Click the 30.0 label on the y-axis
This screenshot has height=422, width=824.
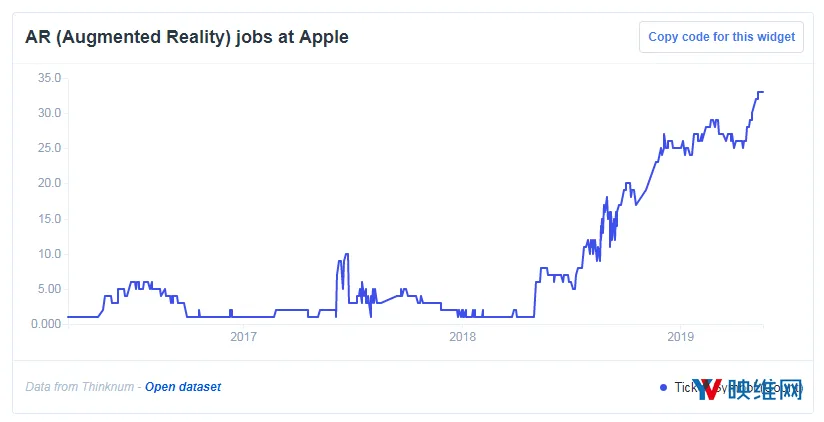pos(49,113)
